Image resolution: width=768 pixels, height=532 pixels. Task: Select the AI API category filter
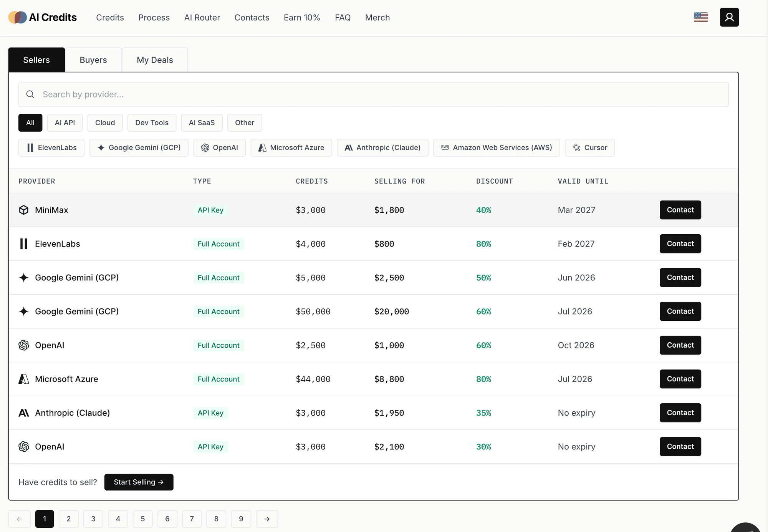pos(65,123)
